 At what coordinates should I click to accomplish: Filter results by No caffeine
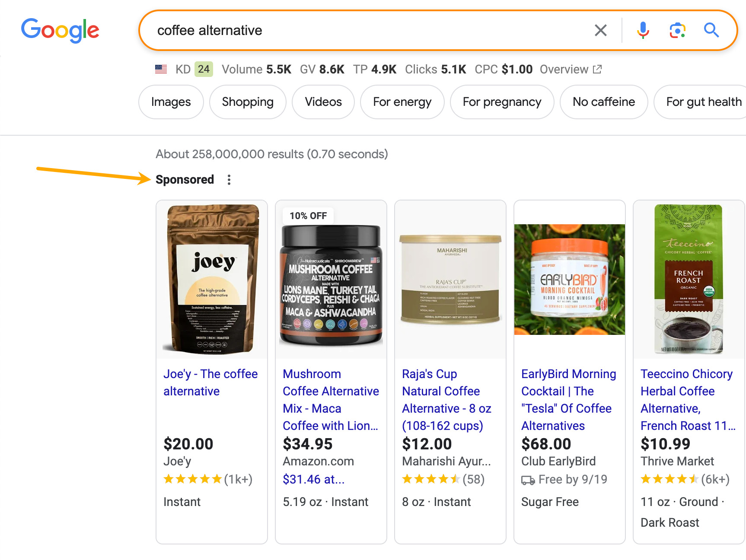click(603, 102)
